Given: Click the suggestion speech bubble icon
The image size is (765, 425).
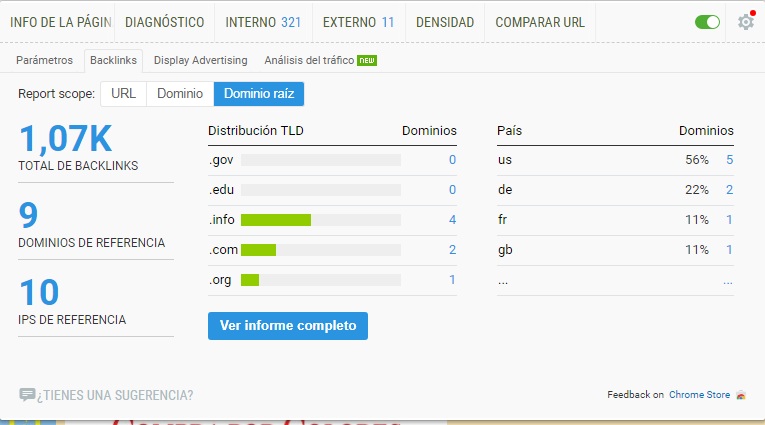Looking at the screenshot, I should point(27,395).
